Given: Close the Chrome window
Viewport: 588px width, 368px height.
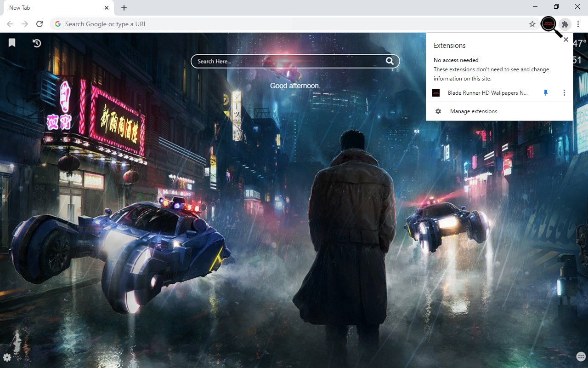Looking at the screenshot, I should pyautogui.click(x=577, y=7).
